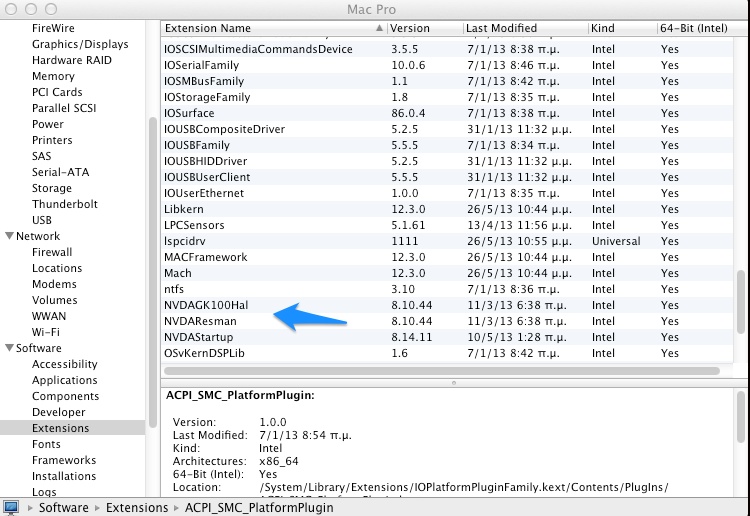The height and width of the screenshot is (516, 750).
Task: Select Volumes under Network
Action: [55, 300]
